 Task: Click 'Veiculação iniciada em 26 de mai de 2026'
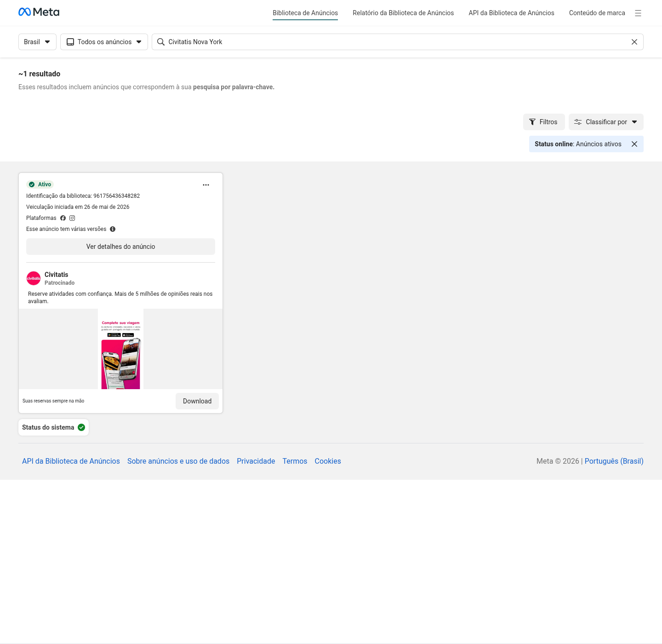(78, 207)
